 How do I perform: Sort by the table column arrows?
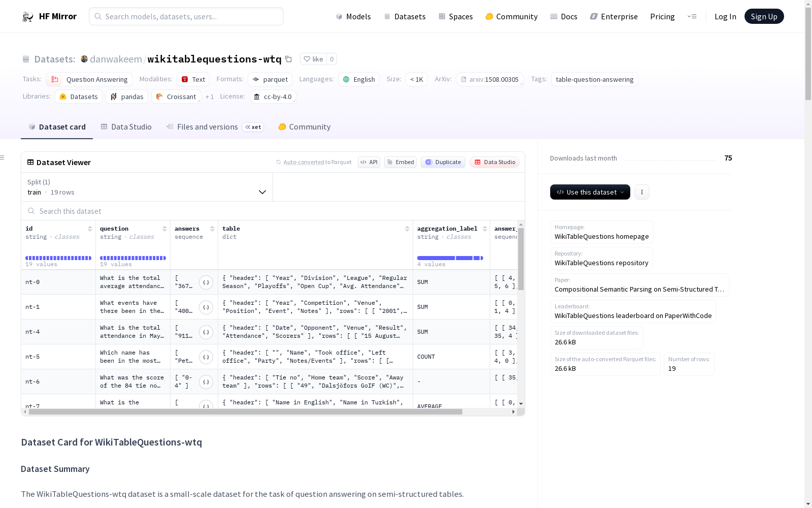coord(407,229)
